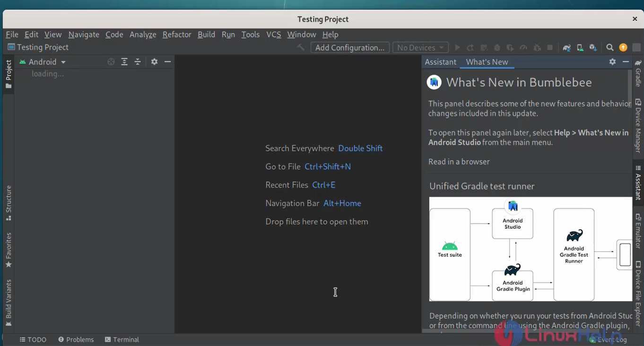The width and height of the screenshot is (644, 346).
Task: Toggle the Gradle tool window on right stripe
Action: (x=638, y=73)
